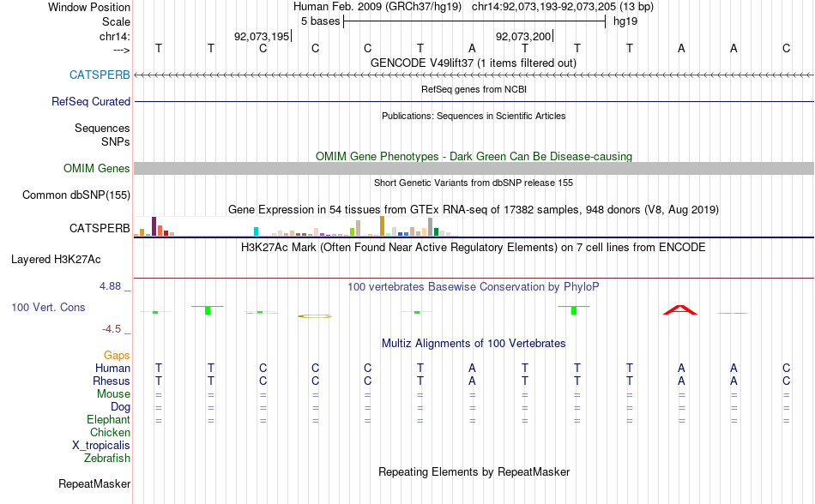Click the hg19 label beside the scale bar
The image size is (815, 504).
pyautogui.click(x=625, y=21)
